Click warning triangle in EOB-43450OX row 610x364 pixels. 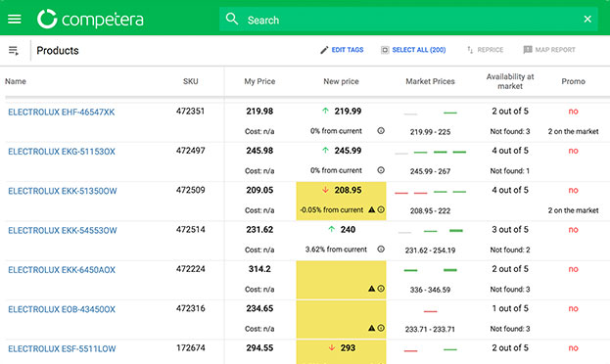point(371,328)
